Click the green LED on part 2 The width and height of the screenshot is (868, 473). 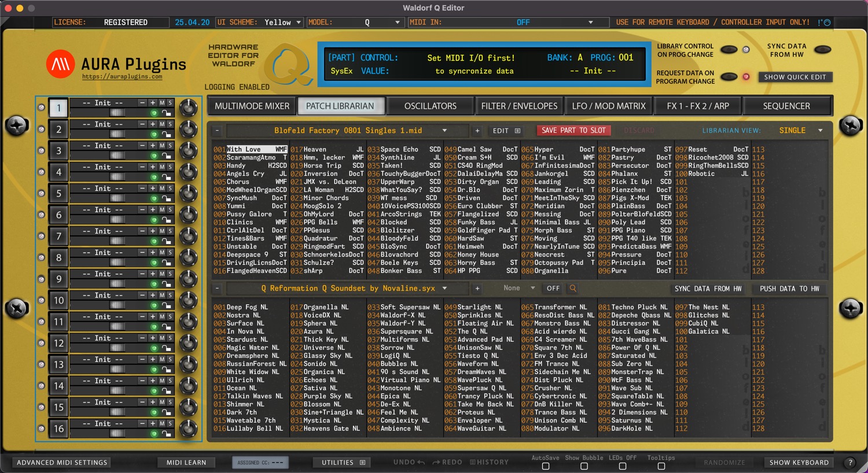click(154, 135)
